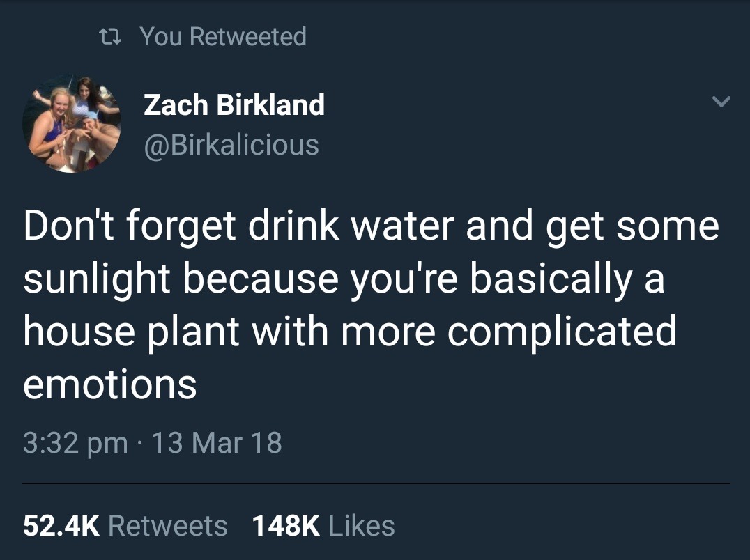Open the Likes label in stats
The height and width of the screenshot is (560, 750).
tap(361, 526)
